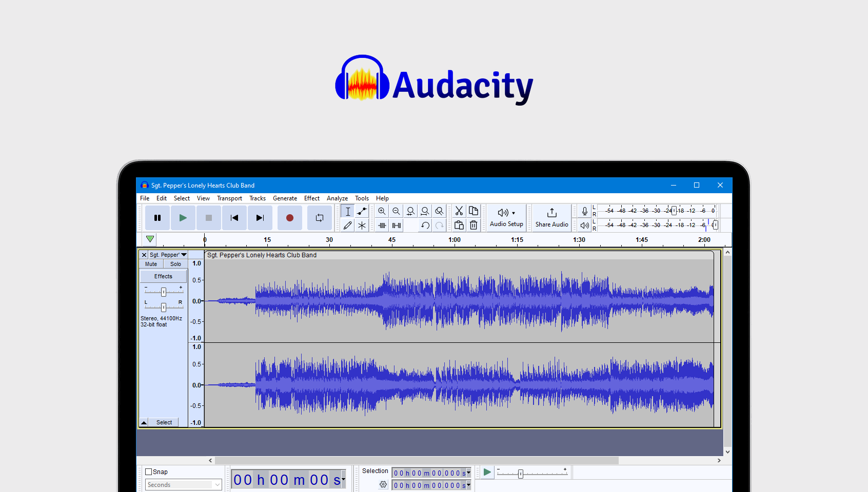Fit selection to width icon
Viewport: 868px width, 492px height.
pyautogui.click(x=410, y=211)
